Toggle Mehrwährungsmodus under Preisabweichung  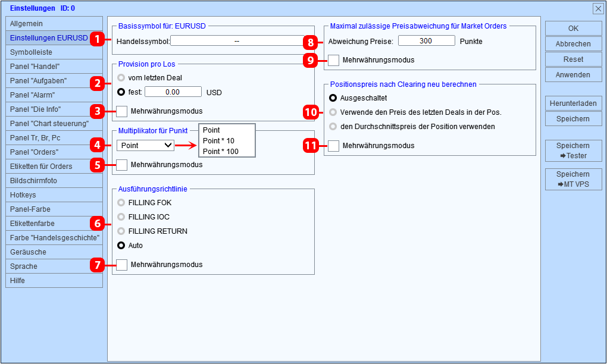pos(334,60)
